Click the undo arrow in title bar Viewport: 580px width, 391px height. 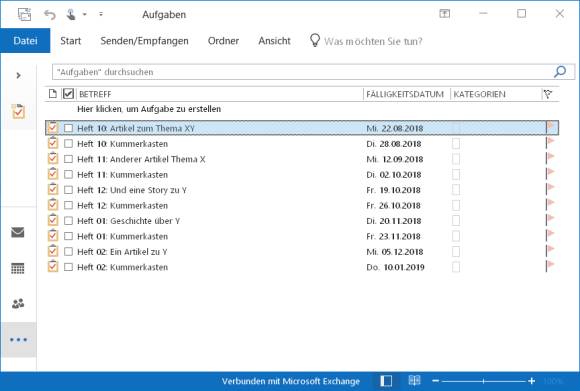[x=50, y=14]
